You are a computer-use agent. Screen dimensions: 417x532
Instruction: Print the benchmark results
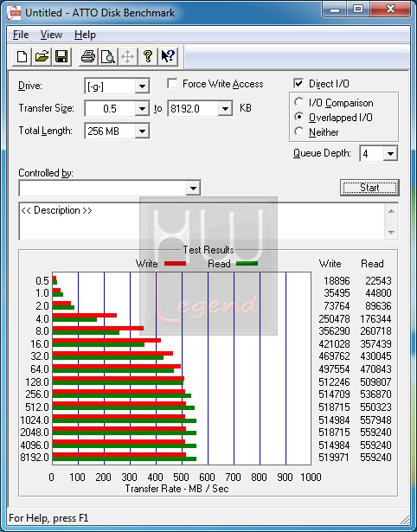coord(88,56)
